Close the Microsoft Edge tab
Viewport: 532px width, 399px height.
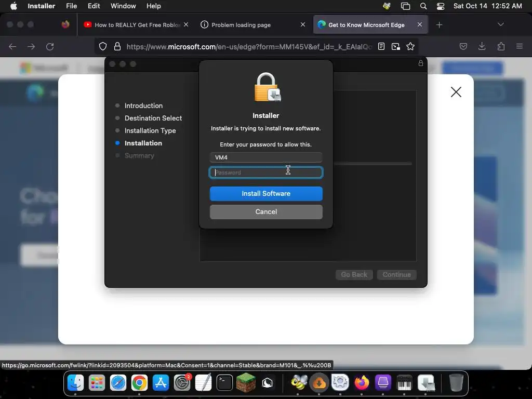coord(420,24)
